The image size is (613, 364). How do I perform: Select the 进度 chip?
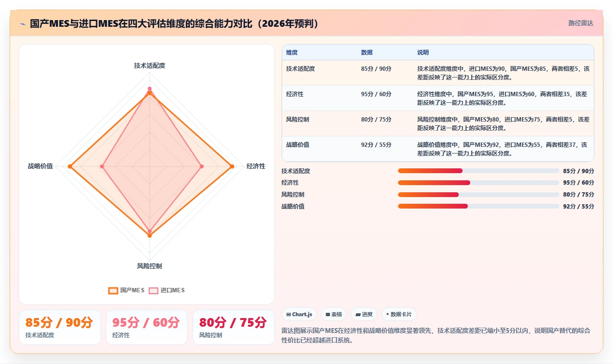click(x=364, y=314)
